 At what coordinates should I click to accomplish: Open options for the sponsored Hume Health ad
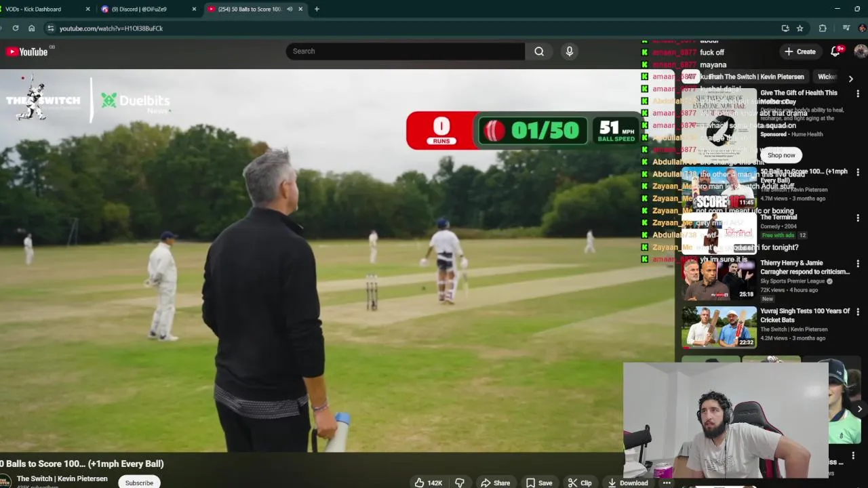(x=858, y=94)
